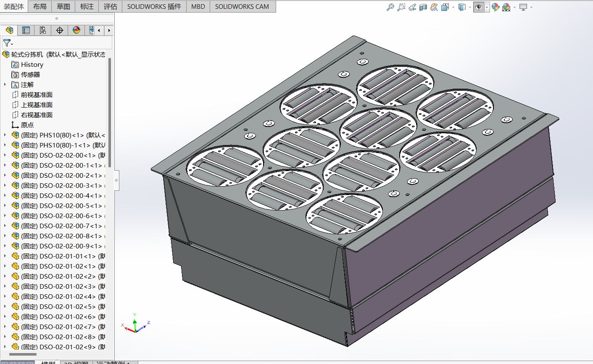
Task: Click the Display Style icon
Action: [462, 7]
